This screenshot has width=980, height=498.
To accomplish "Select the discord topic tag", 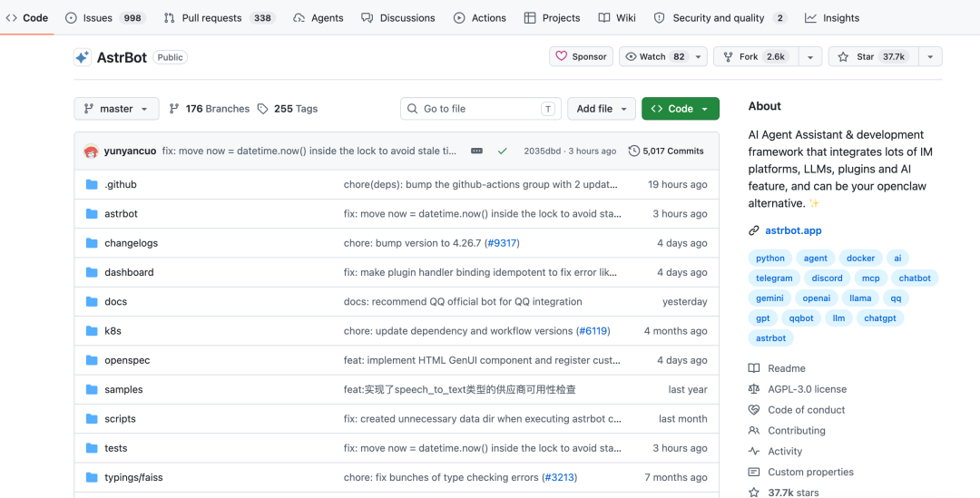I will (827, 278).
